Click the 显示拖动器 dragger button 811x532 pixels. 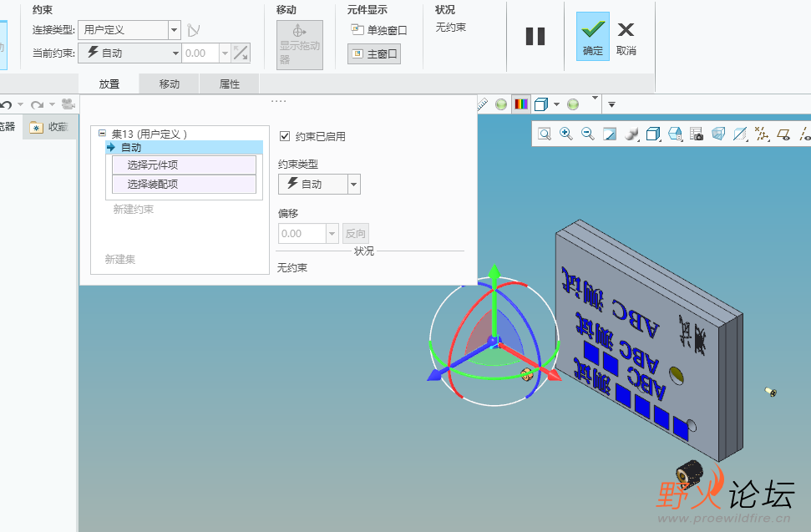tap(300, 45)
